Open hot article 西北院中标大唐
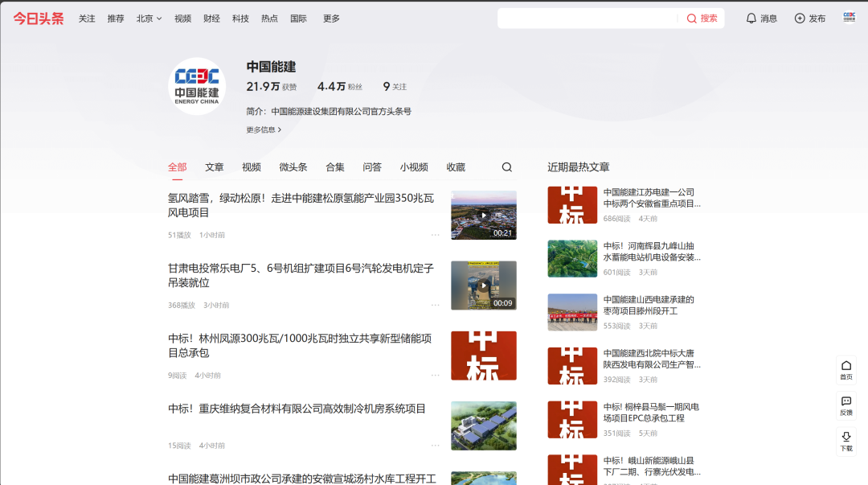The width and height of the screenshot is (868, 485). tap(652, 359)
